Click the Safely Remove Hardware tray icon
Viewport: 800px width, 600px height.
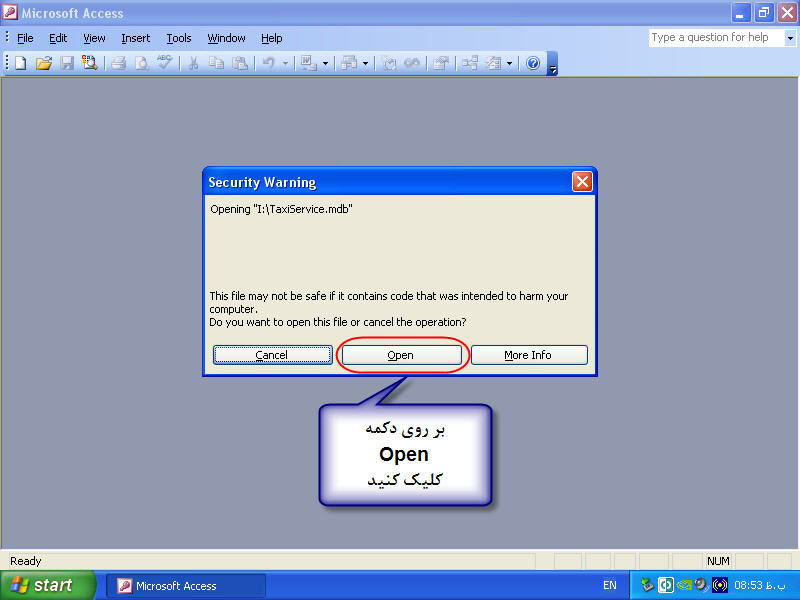pos(647,585)
